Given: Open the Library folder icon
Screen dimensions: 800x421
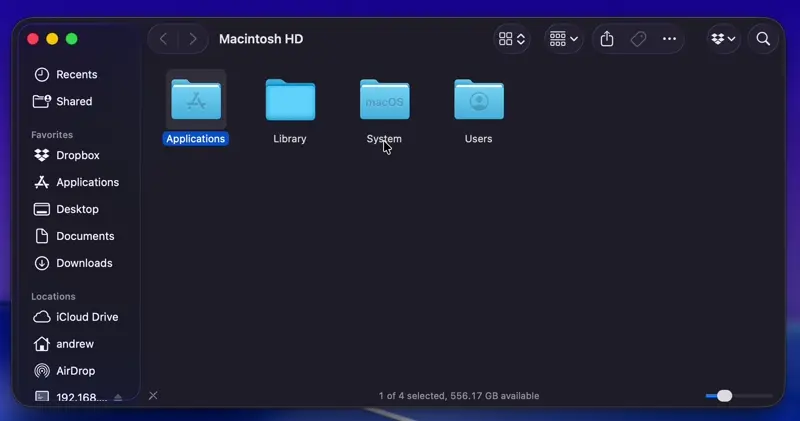Looking at the screenshot, I should [x=290, y=100].
